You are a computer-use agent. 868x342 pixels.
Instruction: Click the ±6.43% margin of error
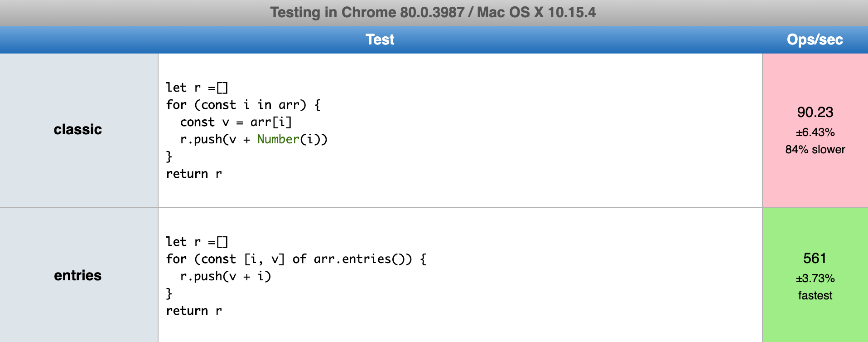pyautogui.click(x=815, y=132)
